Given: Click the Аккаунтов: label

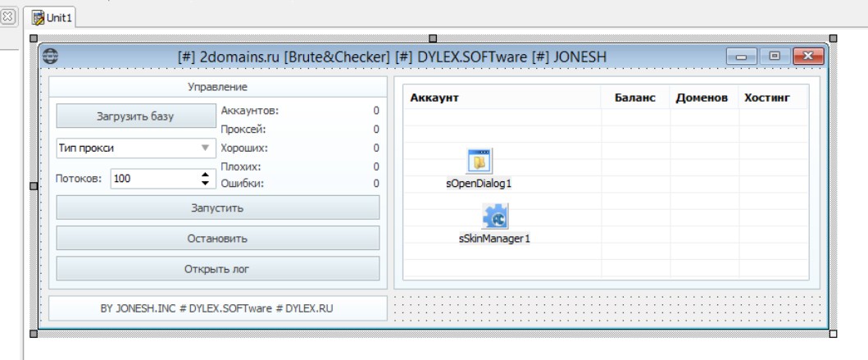Looking at the screenshot, I should tap(250, 111).
